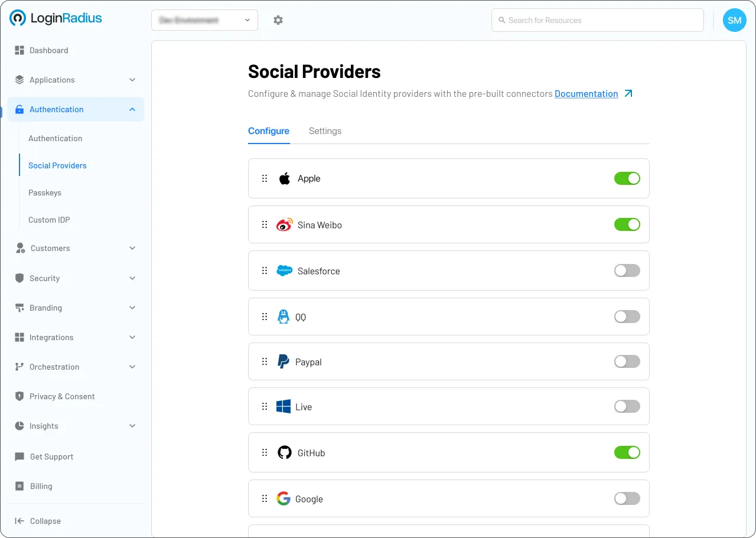The height and width of the screenshot is (538, 756).
Task: Click the Insights pie chart icon
Action: [x=19, y=426]
